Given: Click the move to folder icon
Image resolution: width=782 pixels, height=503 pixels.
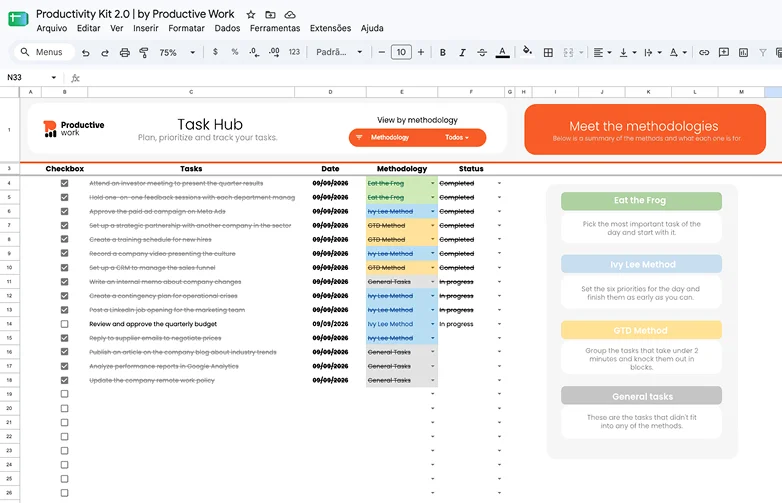Looking at the screenshot, I should pos(270,14).
